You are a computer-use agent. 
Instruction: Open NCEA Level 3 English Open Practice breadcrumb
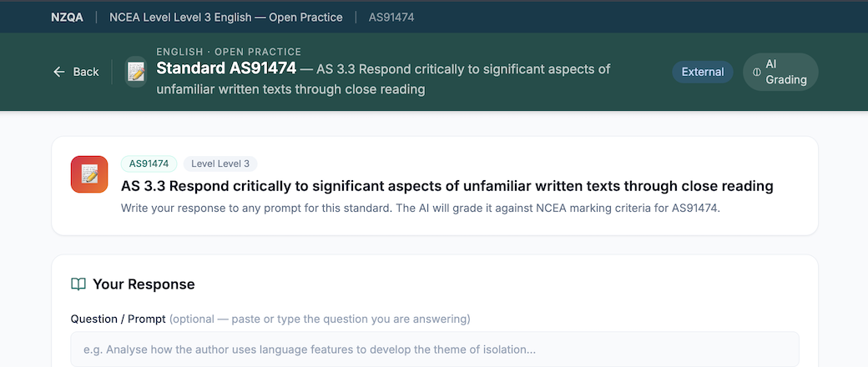click(x=226, y=18)
